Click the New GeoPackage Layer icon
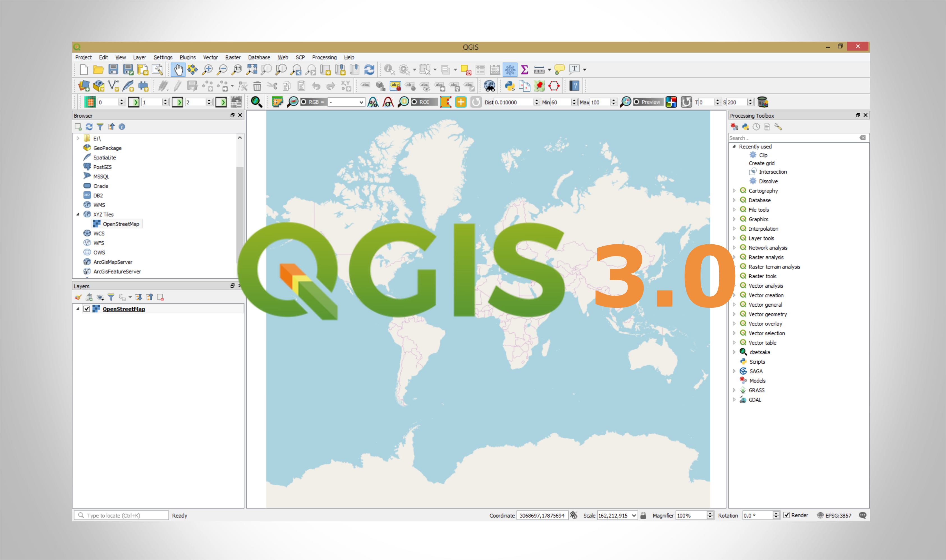The width and height of the screenshot is (946, 560). [x=98, y=86]
